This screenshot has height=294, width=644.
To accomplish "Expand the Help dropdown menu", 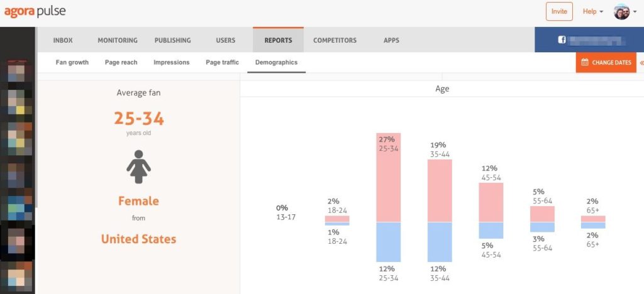I will 593,11.
